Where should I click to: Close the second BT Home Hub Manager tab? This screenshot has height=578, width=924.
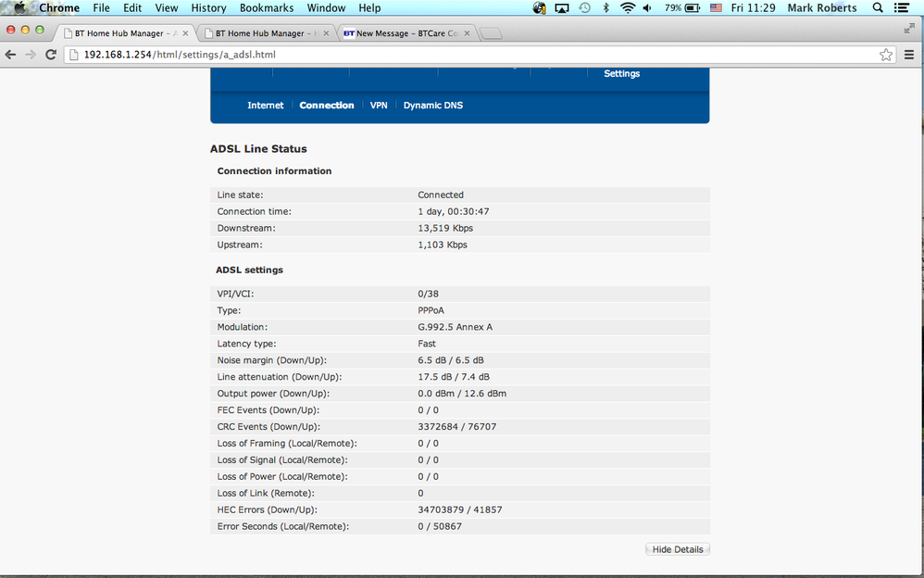[326, 33]
